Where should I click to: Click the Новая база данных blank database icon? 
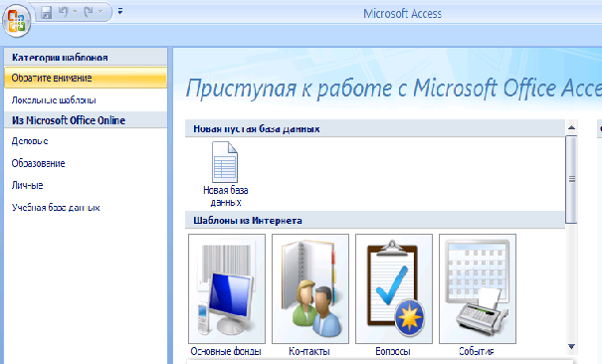(225, 162)
